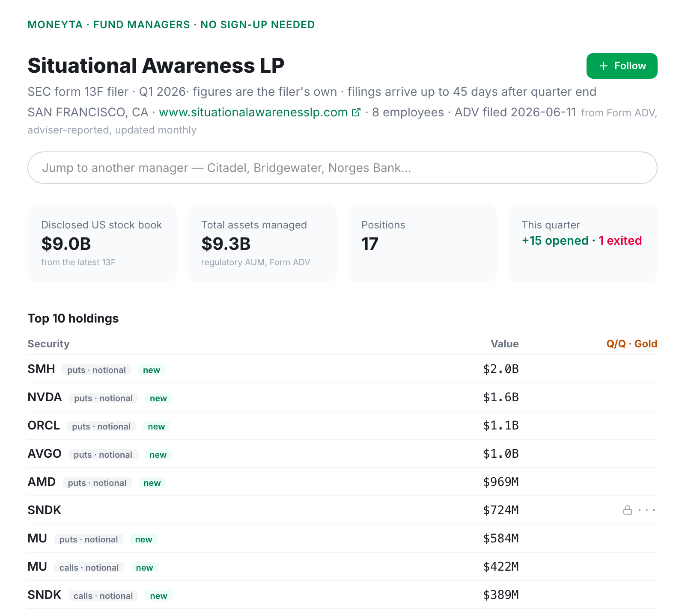
Task: Follow Situational Awareness LP
Action: click(x=622, y=66)
